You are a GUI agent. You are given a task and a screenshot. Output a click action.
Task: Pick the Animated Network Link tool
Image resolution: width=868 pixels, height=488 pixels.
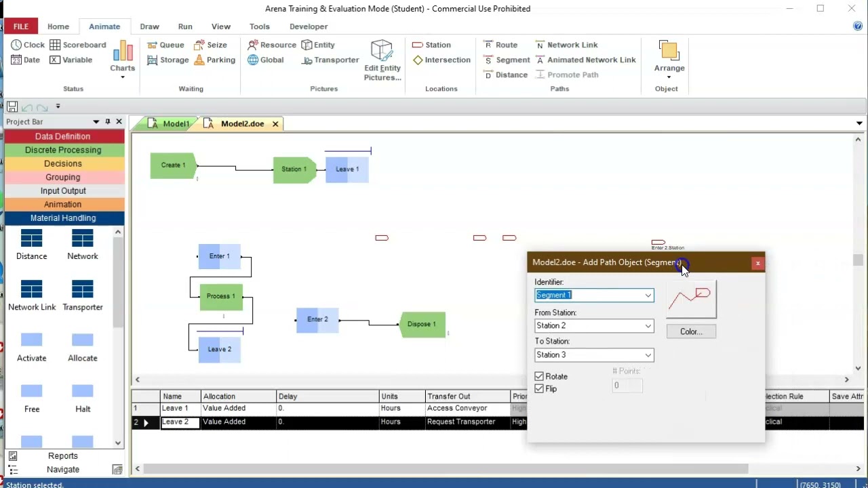[x=586, y=60]
